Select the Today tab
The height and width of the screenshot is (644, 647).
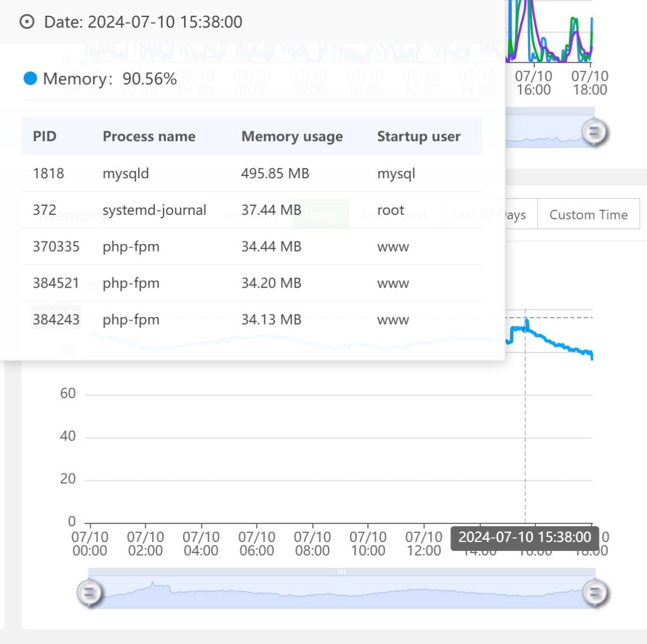320,215
